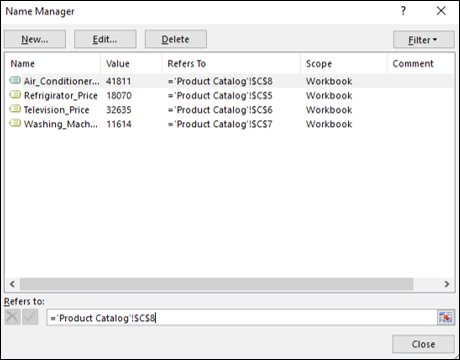Image resolution: width=460 pixels, height=360 pixels.
Task: Click the Refrigirator_Price name icon
Action: pos(15,95)
